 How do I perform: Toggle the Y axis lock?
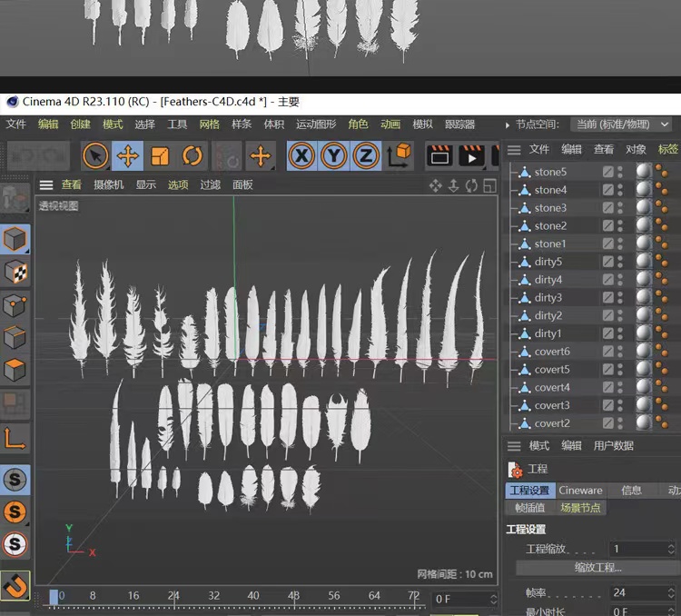(x=334, y=156)
